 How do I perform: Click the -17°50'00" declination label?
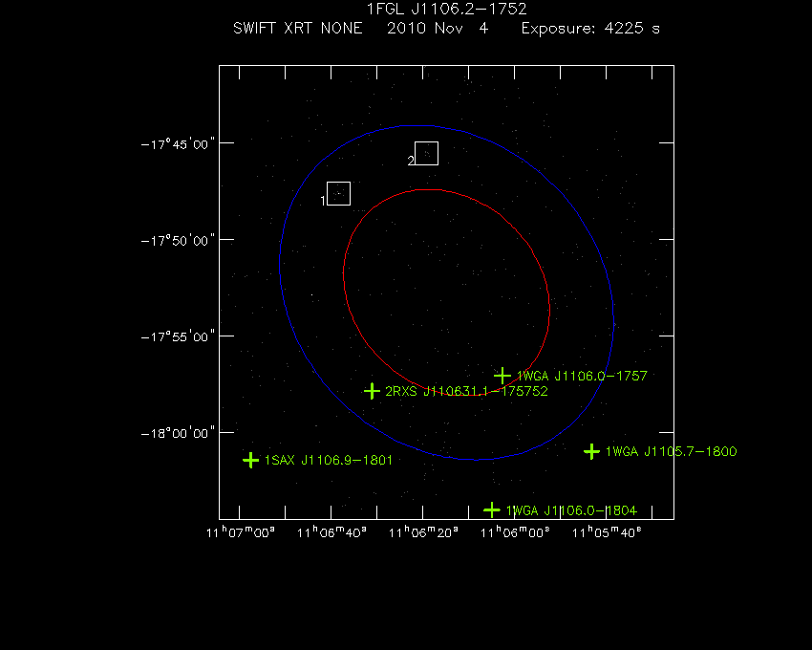pyautogui.click(x=178, y=241)
